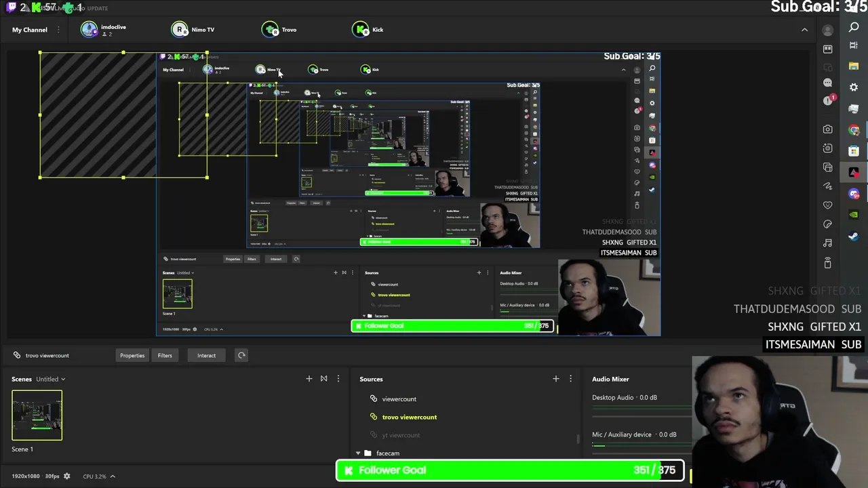Image resolution: width=868 pixels, height=488 pixels.
Task: Open the layout panel icon
Action: coord(827,49)
